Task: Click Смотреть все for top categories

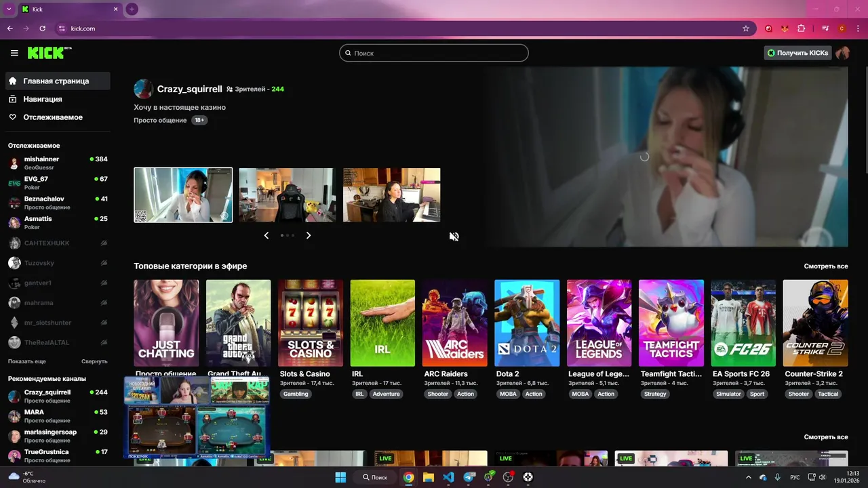Action: coord(826,266)
